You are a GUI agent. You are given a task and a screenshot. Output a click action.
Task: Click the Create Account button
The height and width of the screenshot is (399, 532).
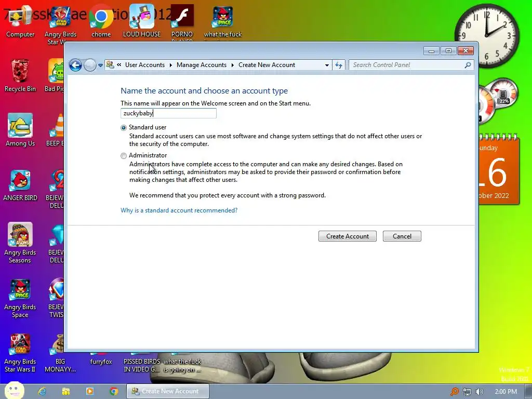(348, 236)
